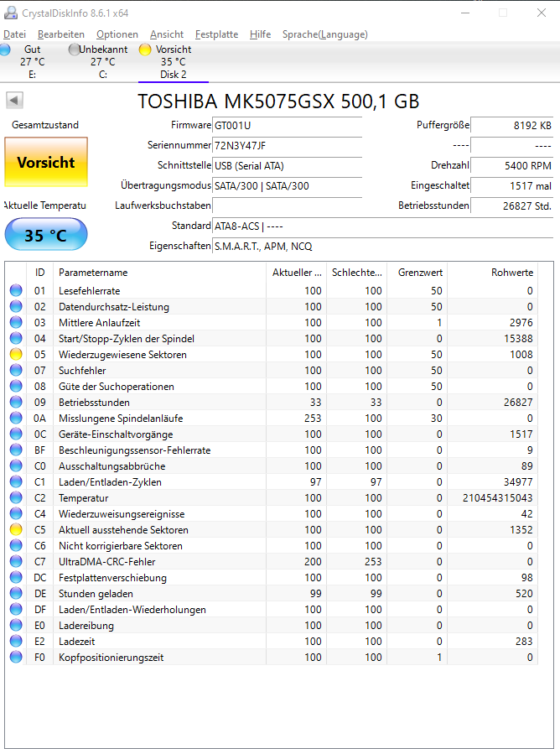Select the Start/Stopp-Zyklen der Spindel row
The image size is (560, 749).
pos(272,339)
